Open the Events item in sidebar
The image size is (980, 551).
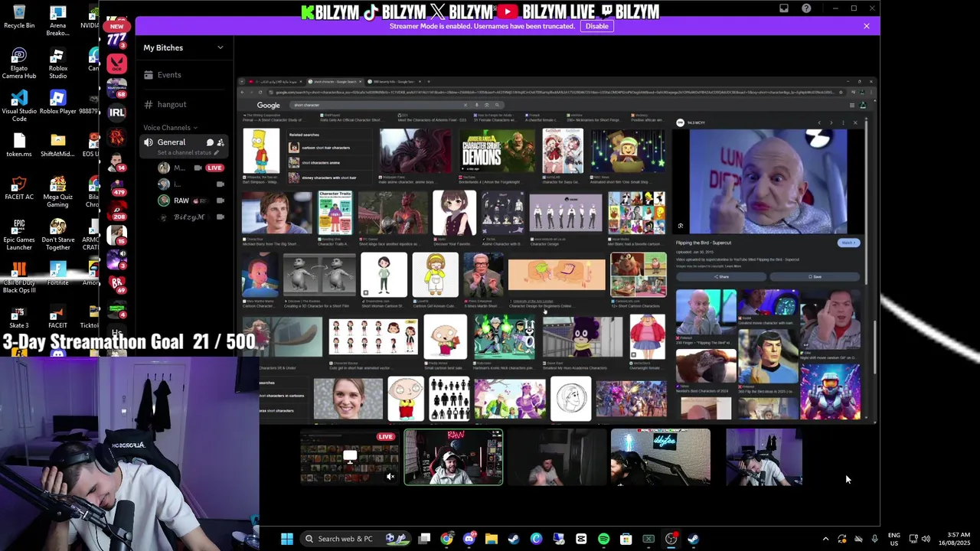184,75
